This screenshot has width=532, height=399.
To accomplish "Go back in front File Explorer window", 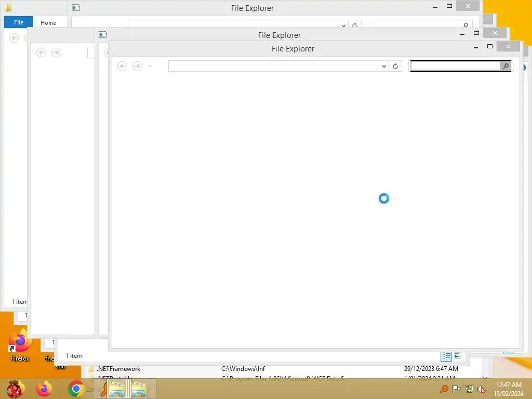I will pyautogui.click(x=122, y=66).
